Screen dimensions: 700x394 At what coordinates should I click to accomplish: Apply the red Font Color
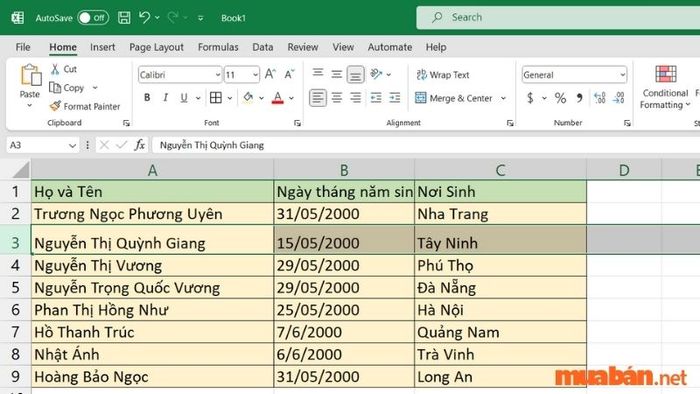coord(278,98)
